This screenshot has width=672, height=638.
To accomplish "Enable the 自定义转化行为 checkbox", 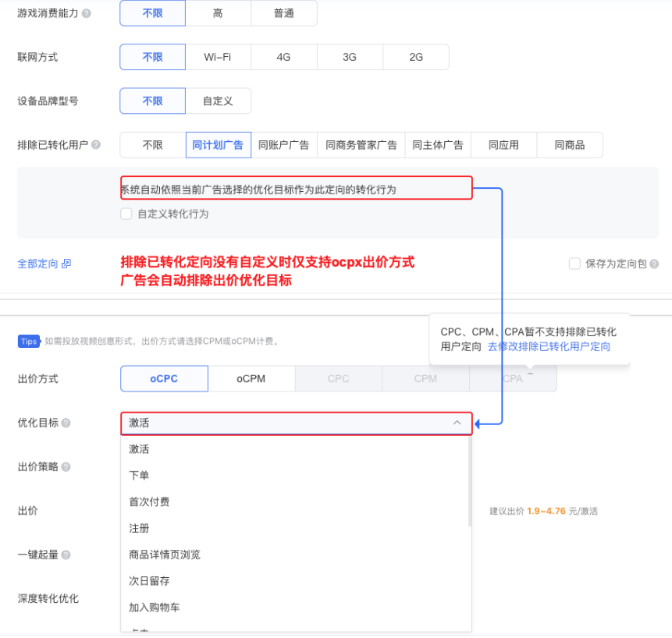I will pos(126,214).
